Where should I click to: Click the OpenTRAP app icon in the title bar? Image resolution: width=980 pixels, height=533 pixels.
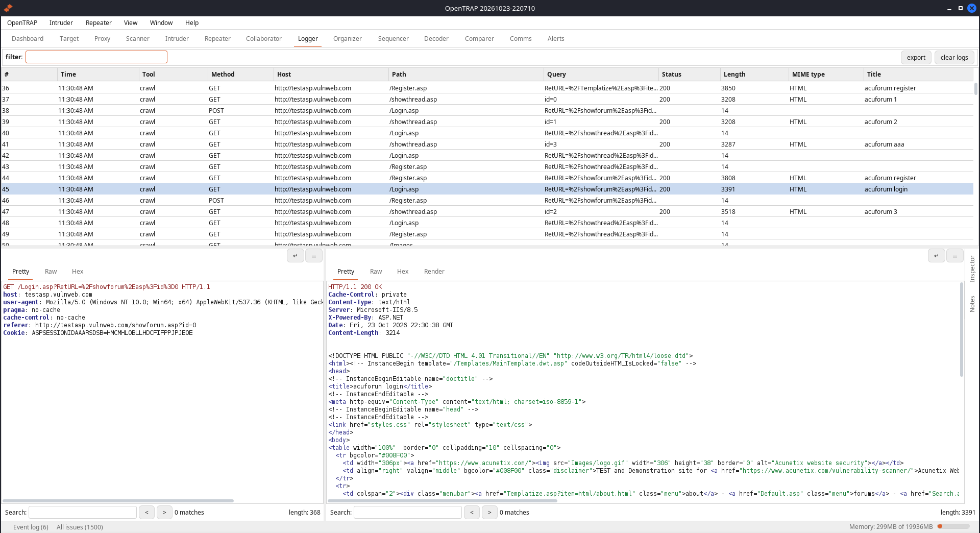8,8
